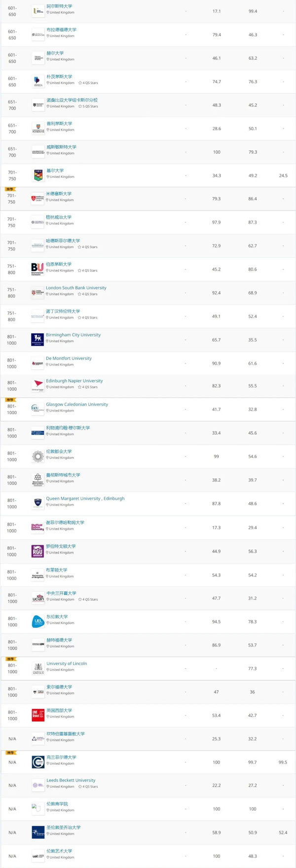Click the Robert Gordon RGU logo
Image resolution: width=296 pixels, height=868 pixels.
click(x=37, y=551)
